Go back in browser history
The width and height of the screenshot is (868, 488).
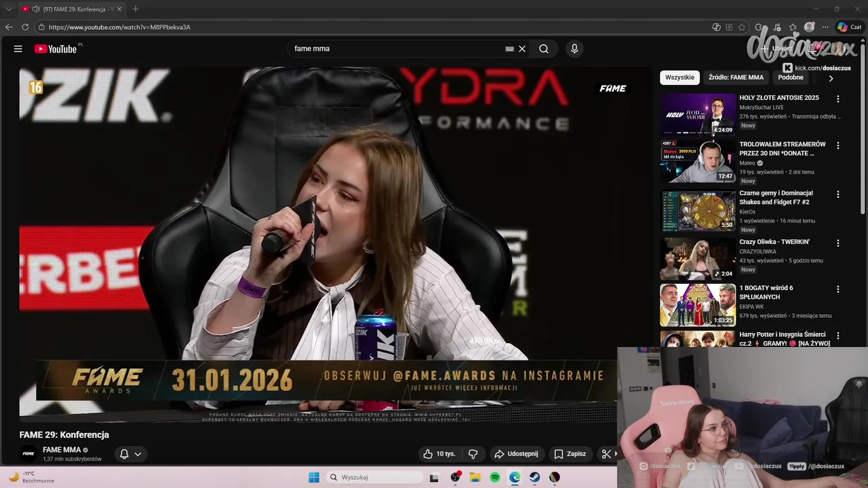[9, 27]
